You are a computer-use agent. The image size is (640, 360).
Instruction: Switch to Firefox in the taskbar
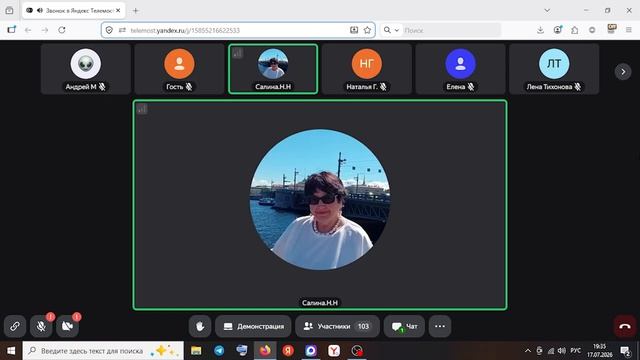coord(265,351)
